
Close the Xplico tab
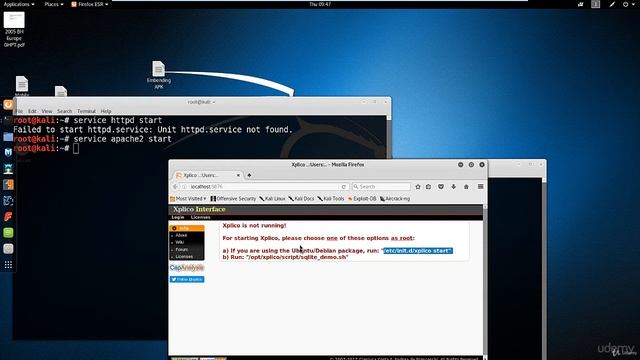(238, 175)
